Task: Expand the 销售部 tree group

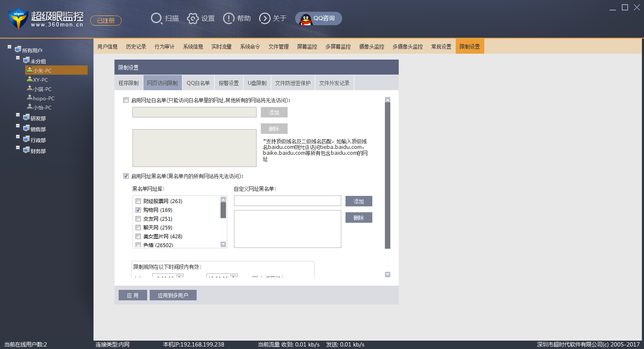Action: point(18,126)
